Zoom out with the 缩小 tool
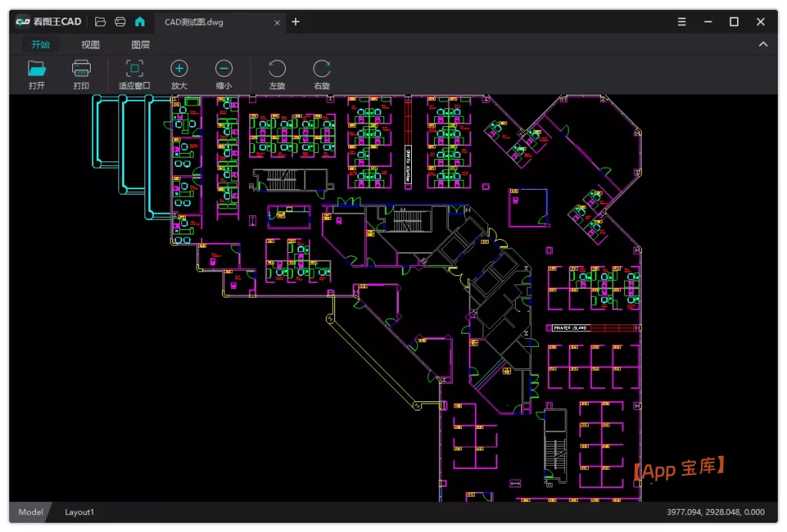787x532 pixels. pyautogui.click(x=224, y=74)
